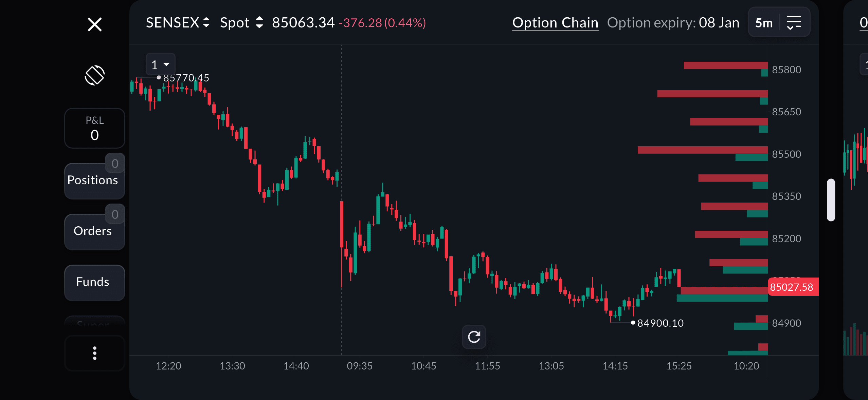Open the Option Chain link
Screen dimensions: 868x400
(555, 23)
